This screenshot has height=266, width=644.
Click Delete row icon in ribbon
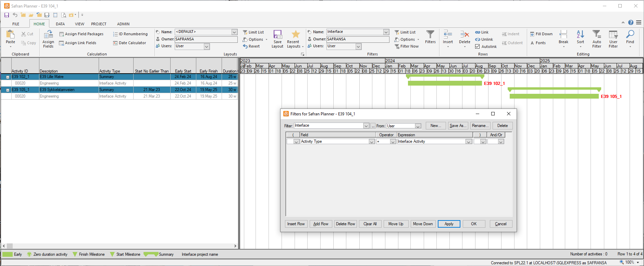click(x=465, y=34)
